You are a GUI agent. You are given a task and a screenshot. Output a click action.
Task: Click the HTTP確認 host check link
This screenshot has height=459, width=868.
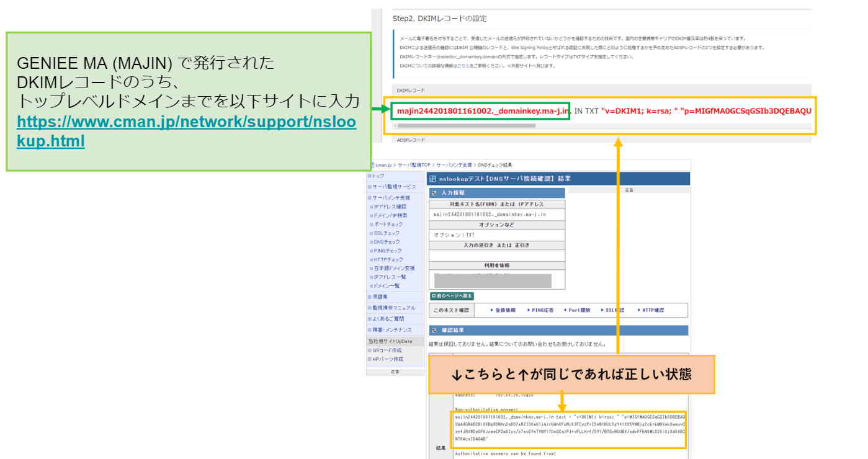653,310
